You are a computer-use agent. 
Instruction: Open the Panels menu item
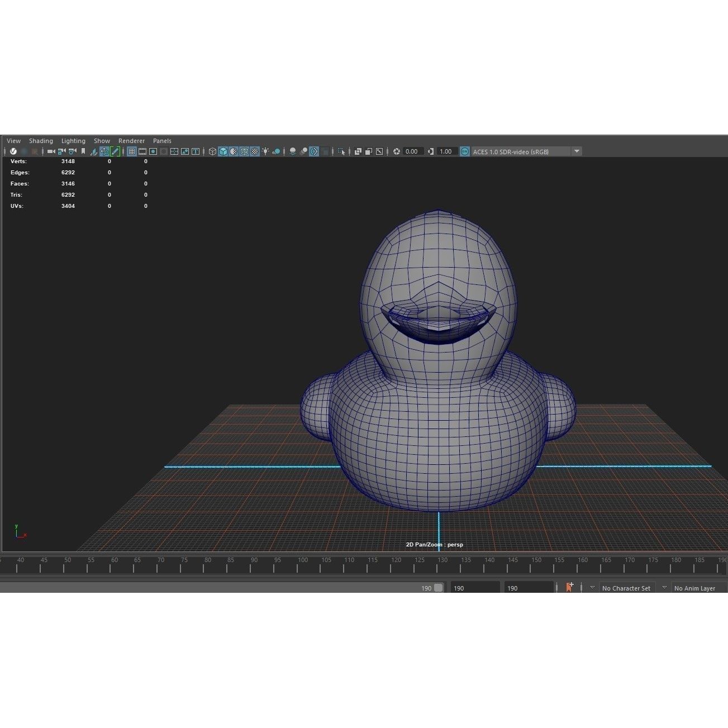[x=162, y=141]
